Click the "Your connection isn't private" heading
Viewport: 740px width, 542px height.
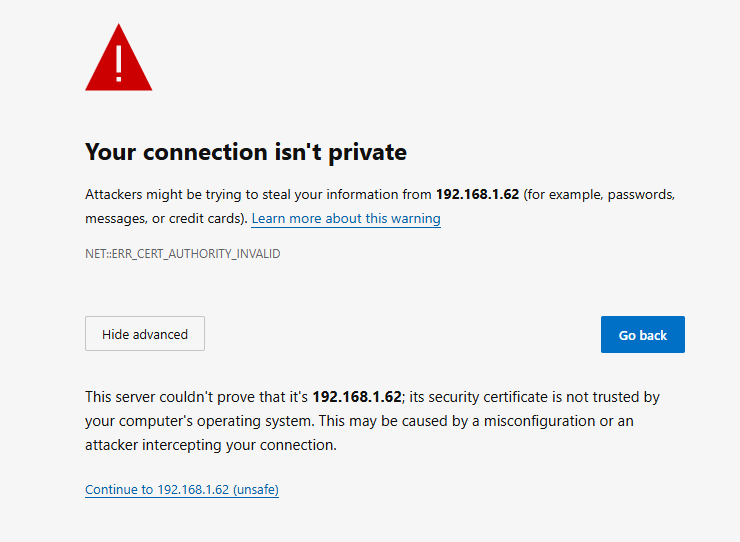(245, 152)
